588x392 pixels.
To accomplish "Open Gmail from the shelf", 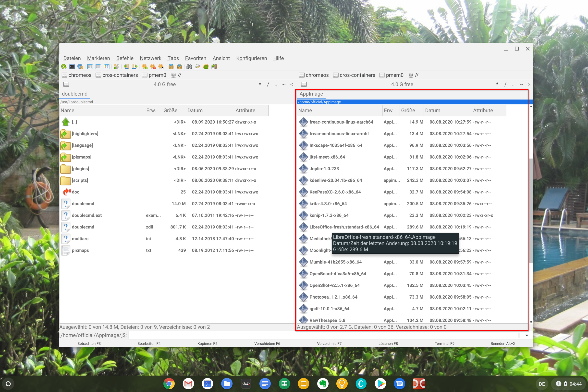I will click(x=188, y=383).
